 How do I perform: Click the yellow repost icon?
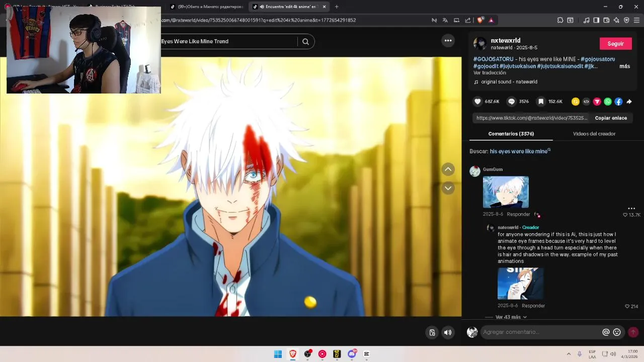(576, 102)
